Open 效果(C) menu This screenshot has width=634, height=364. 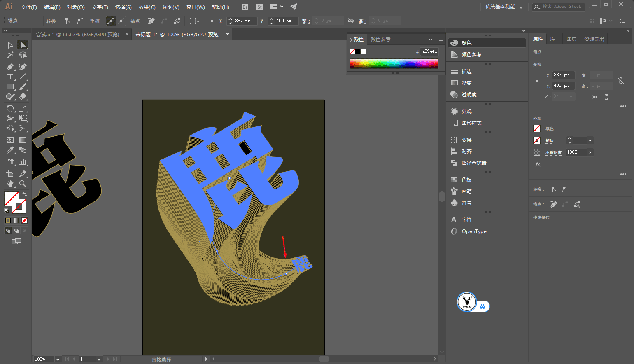point(147,7)
